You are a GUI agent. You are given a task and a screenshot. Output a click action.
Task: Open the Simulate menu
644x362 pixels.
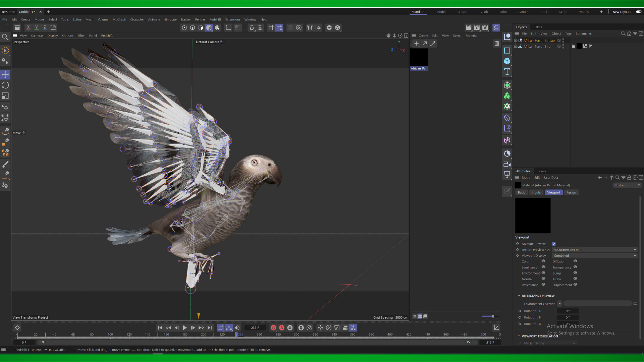point(170,19)
